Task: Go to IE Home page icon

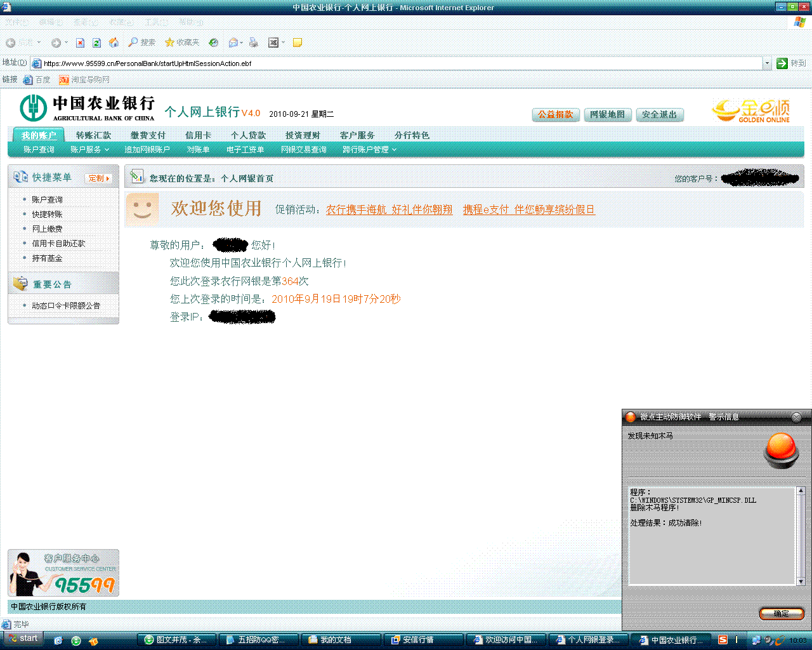Action: pos(114,43)
